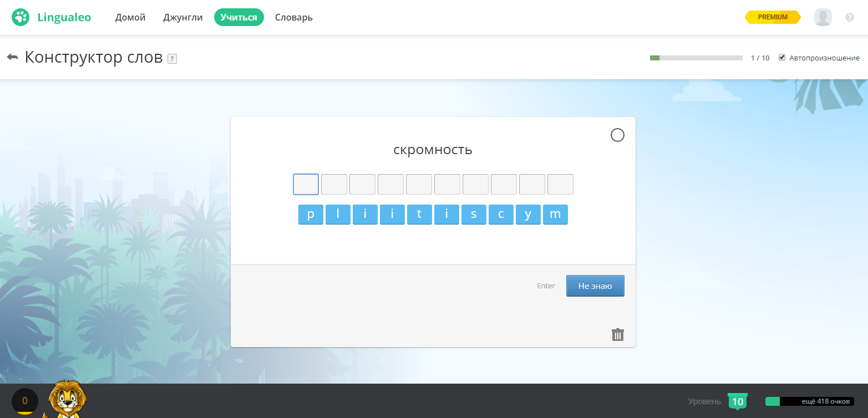This screenshot has width=868, height=418.
Task: Click the first empty letter box
Action: point(306,184)
